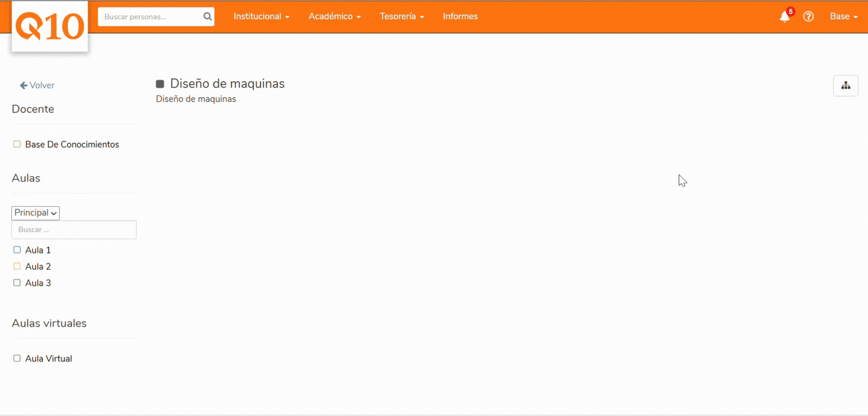Expand the Académico menu

(x=335, y=16)
